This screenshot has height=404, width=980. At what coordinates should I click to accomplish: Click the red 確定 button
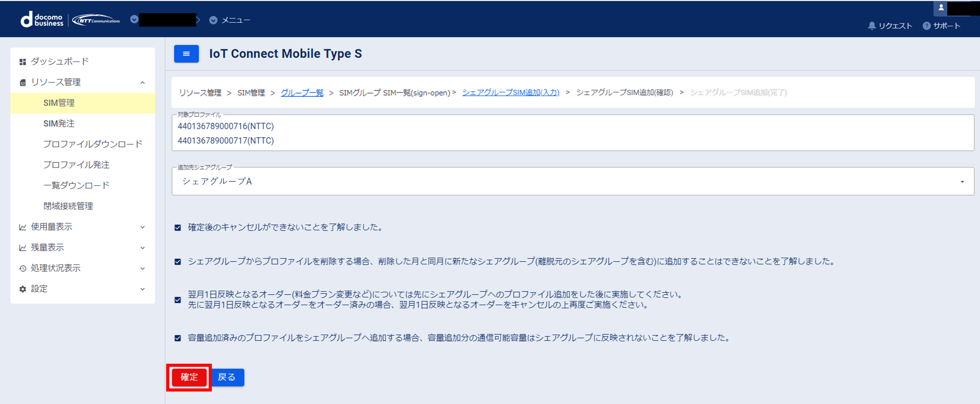tap(189, 377)
